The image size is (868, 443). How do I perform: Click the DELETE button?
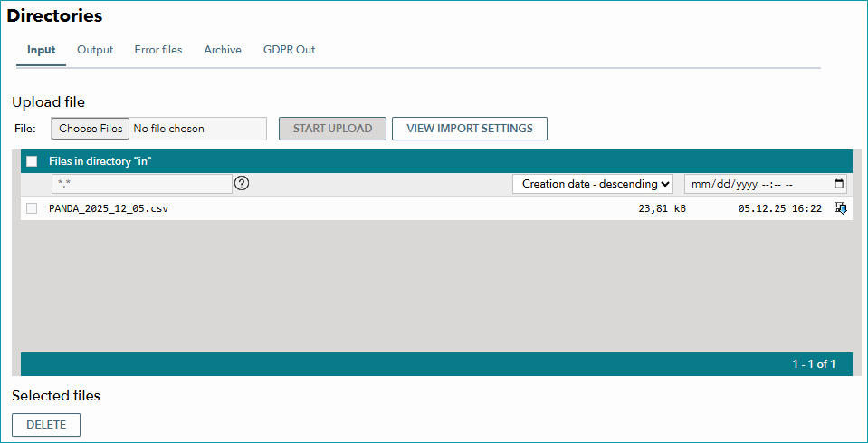[x=46, y=425]
